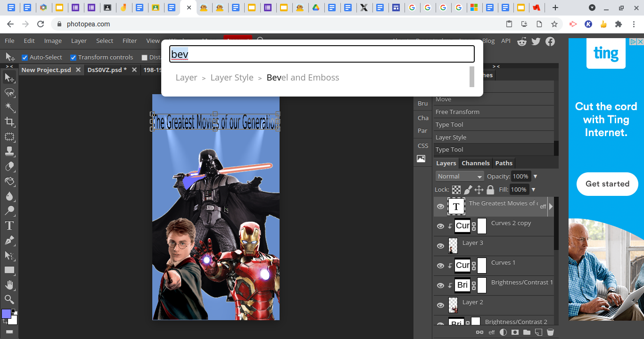Viewport: 644px width, 339px height.
Task: Open the Opacity slider dropdown arrow
Action: pos(535,177)
